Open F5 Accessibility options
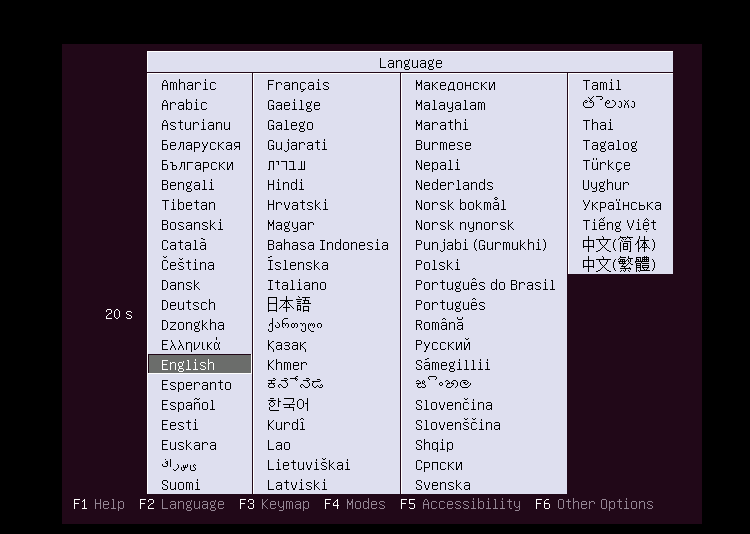The height and width of the screenshot is (534, 750). (x=460, y=504)
